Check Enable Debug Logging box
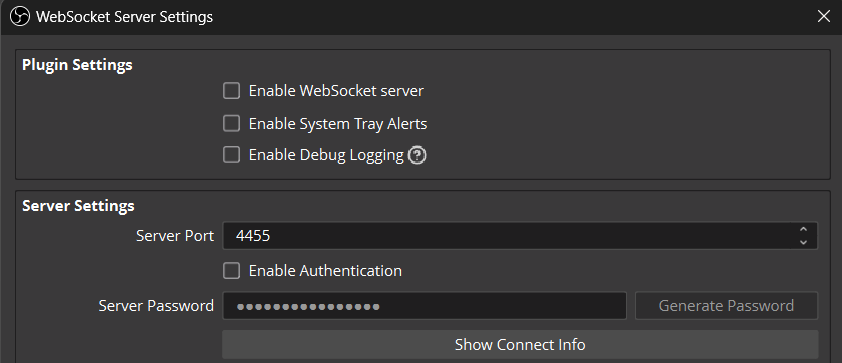The height and width of the screenshot is (363, 842). (231, 155)
